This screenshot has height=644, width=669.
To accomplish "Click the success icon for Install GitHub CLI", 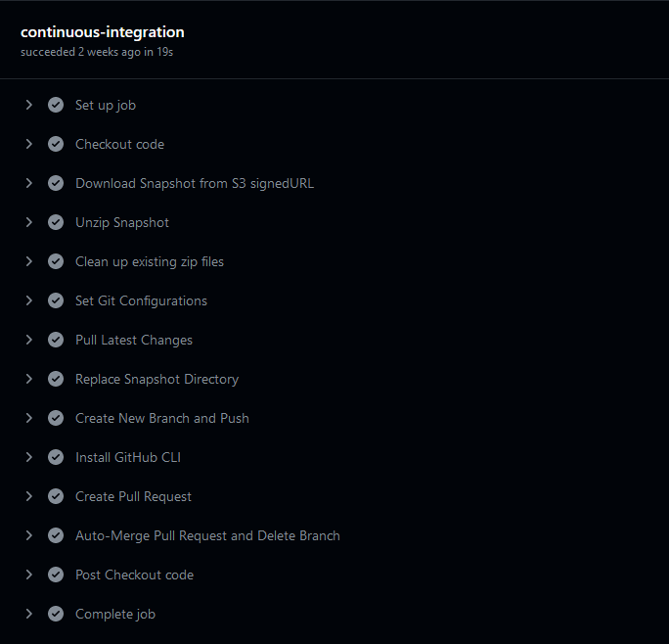I will tap(56, 457).
